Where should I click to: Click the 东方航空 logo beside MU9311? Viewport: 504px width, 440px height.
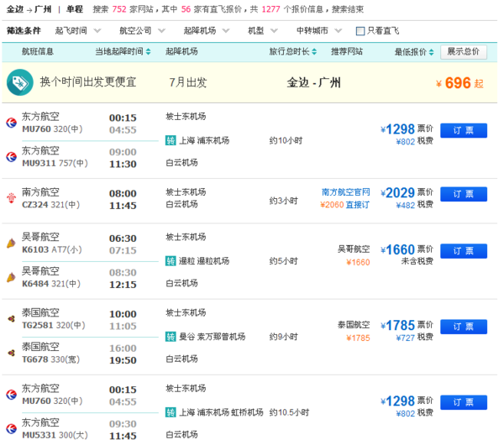(11, 157)
